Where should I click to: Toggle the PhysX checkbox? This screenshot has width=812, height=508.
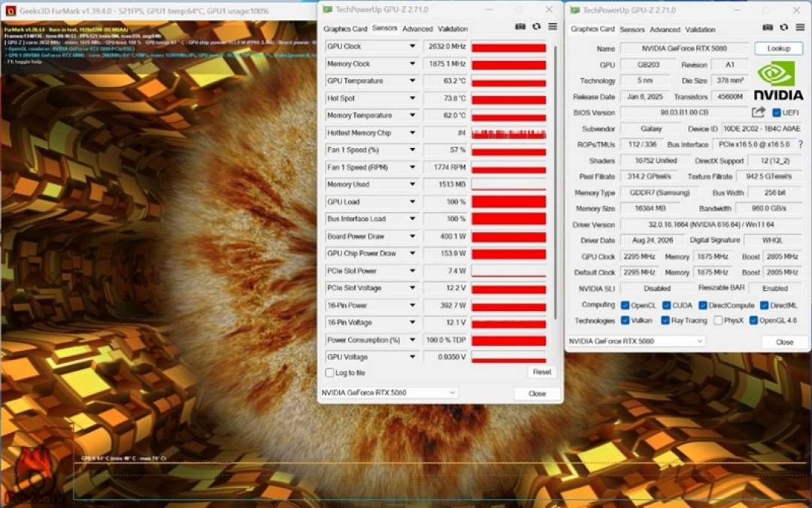[718, 321]
